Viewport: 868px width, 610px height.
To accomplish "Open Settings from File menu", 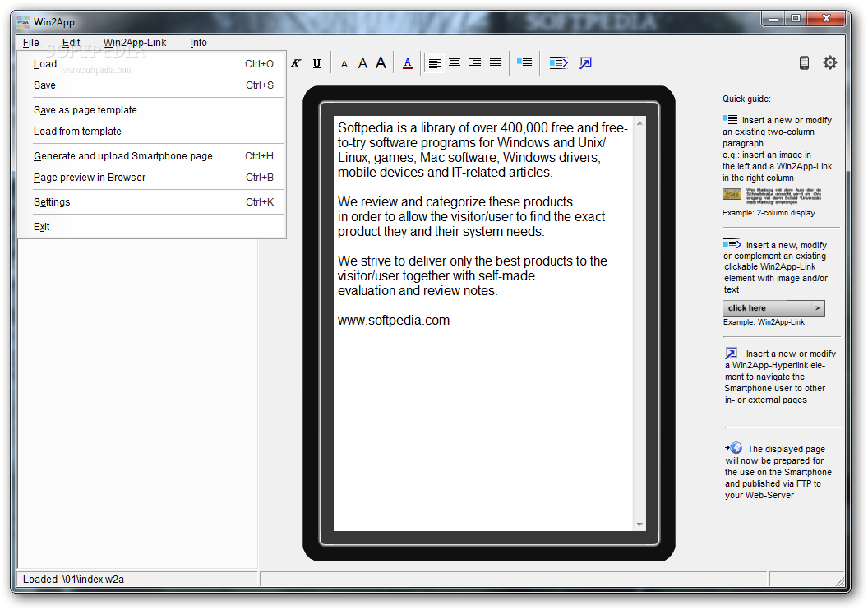I will click(152, 202).
